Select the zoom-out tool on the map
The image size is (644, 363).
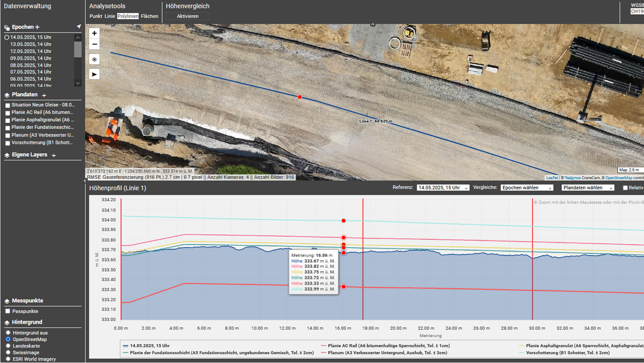[94, 44]
